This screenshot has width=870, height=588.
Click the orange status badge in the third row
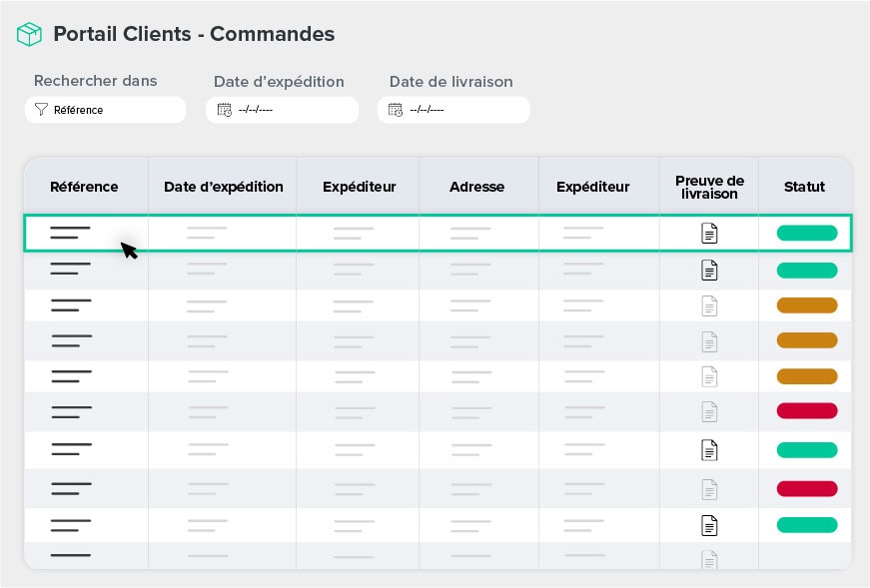806,305
